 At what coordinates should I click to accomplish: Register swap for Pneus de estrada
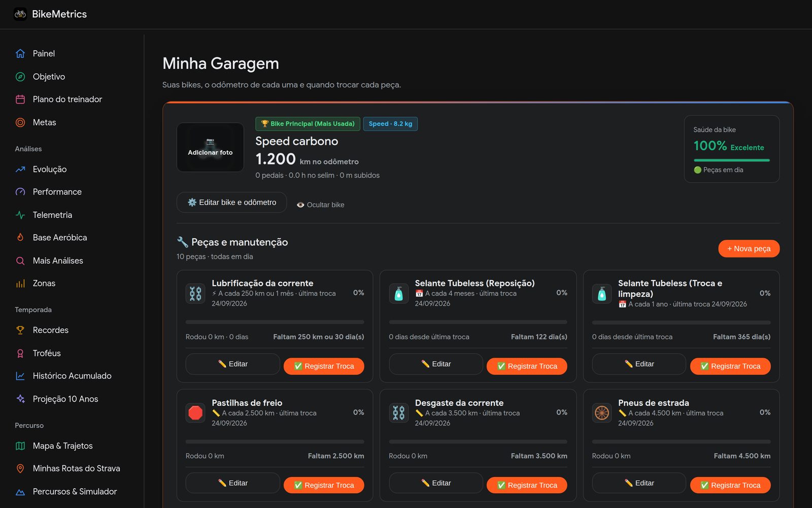coord(730,485)
